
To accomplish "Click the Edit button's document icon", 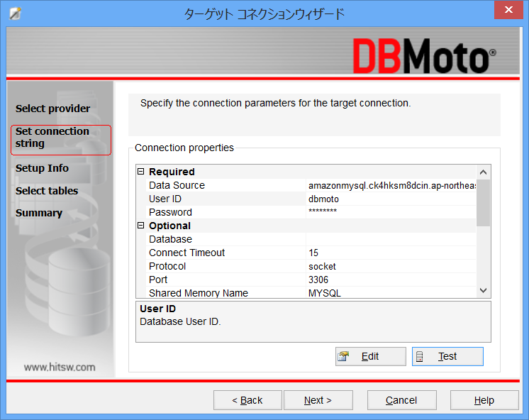I will [x=343, y=356].
